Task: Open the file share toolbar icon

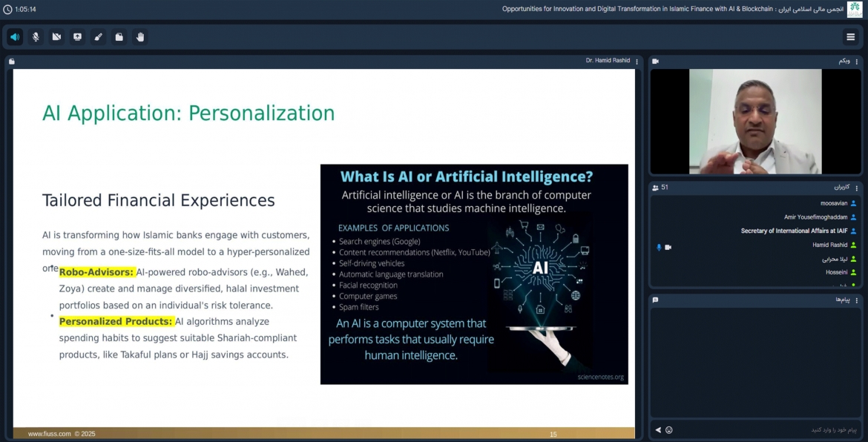Action: [x=119, y=37]
